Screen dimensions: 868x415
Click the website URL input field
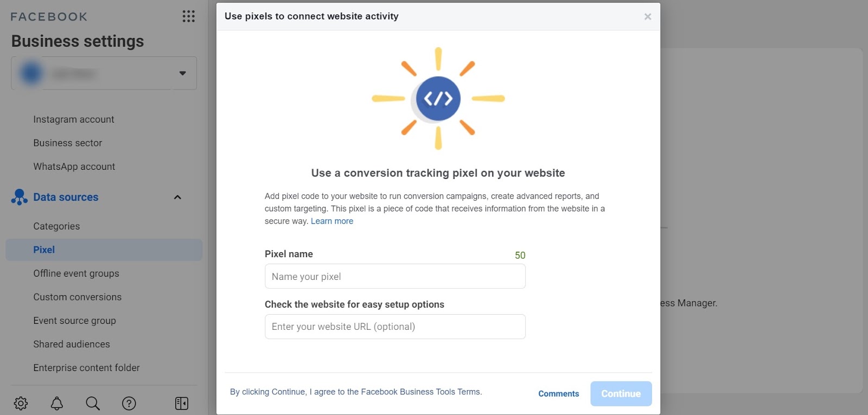(x=395, y=327)
